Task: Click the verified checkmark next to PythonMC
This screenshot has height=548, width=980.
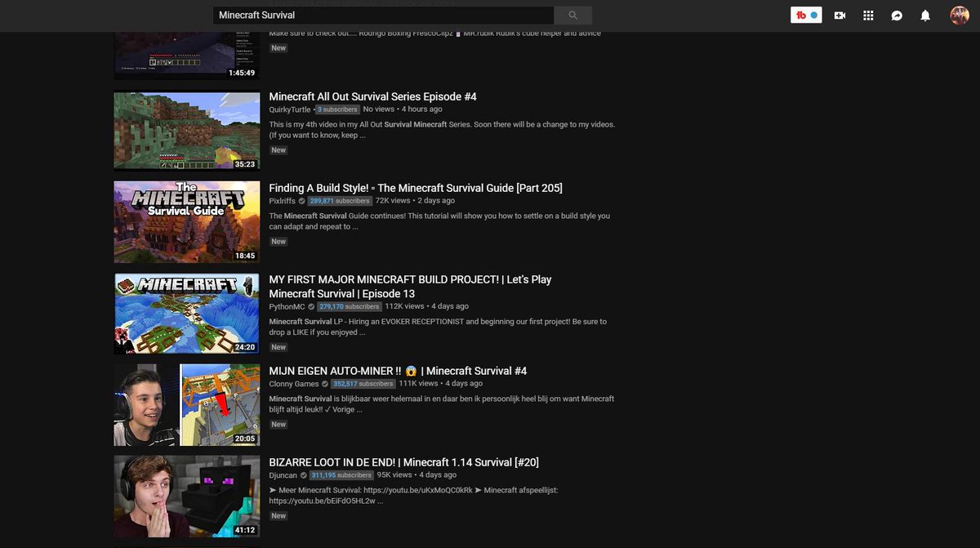Action: [311, 307]
